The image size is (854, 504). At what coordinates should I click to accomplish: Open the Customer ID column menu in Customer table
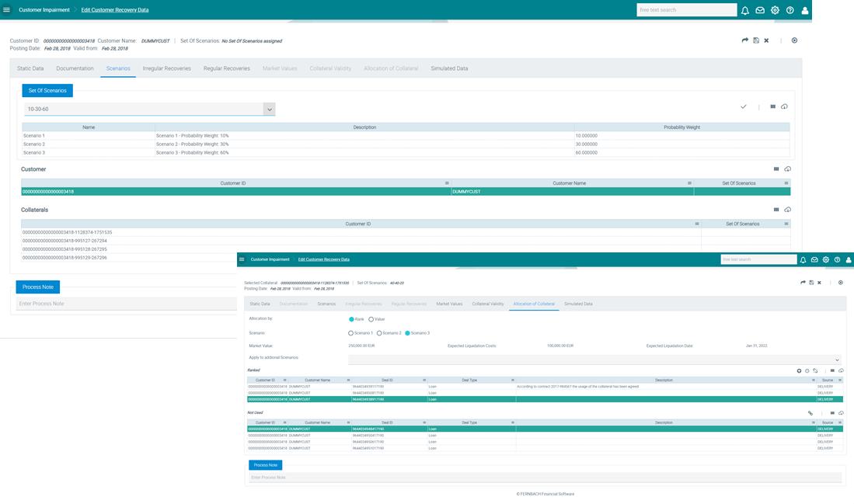(x=447, y=183)
